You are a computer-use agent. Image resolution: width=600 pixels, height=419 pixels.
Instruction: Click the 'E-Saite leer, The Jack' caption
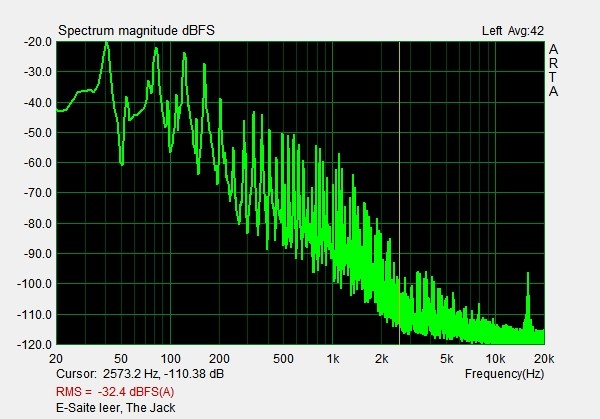[116, 408]
